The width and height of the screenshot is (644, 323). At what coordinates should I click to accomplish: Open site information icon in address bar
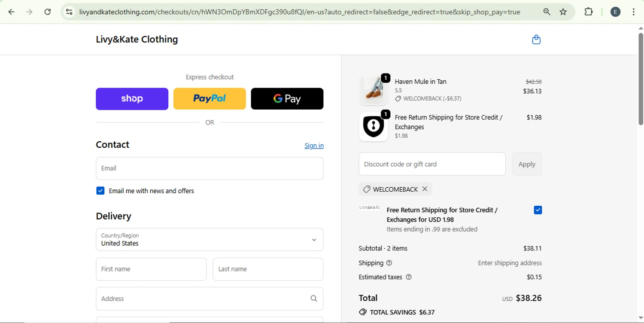click(x=69, y=12)
